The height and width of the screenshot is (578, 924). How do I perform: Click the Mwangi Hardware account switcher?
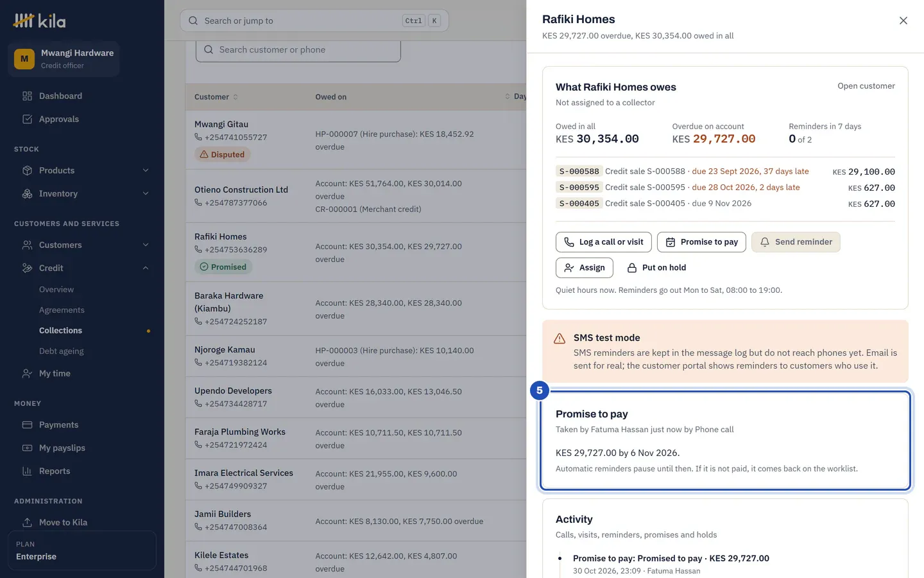[64, 58]
